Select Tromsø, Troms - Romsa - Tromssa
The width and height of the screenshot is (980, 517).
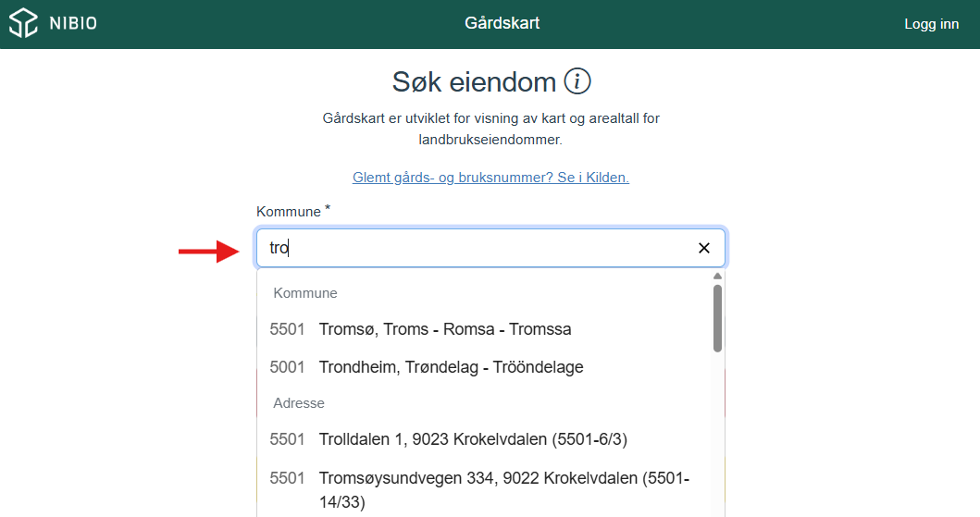tap(444, 329)
